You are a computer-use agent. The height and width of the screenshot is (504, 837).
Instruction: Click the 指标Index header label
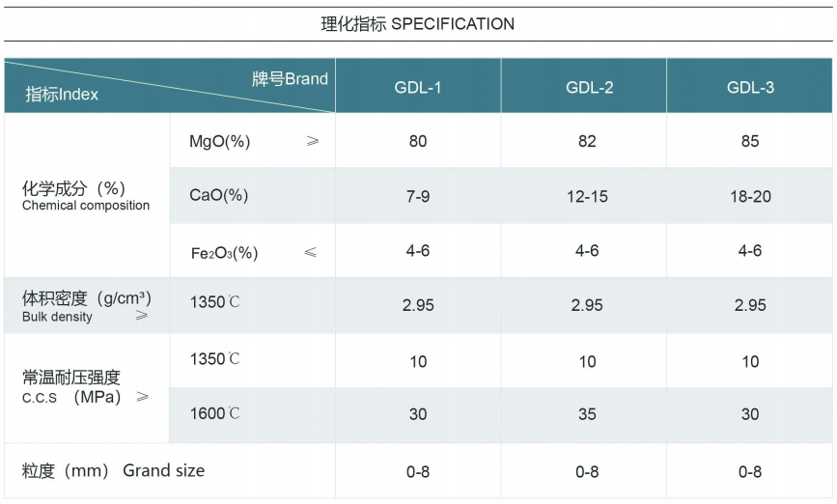pyautogui.click(x=62, y=95)
